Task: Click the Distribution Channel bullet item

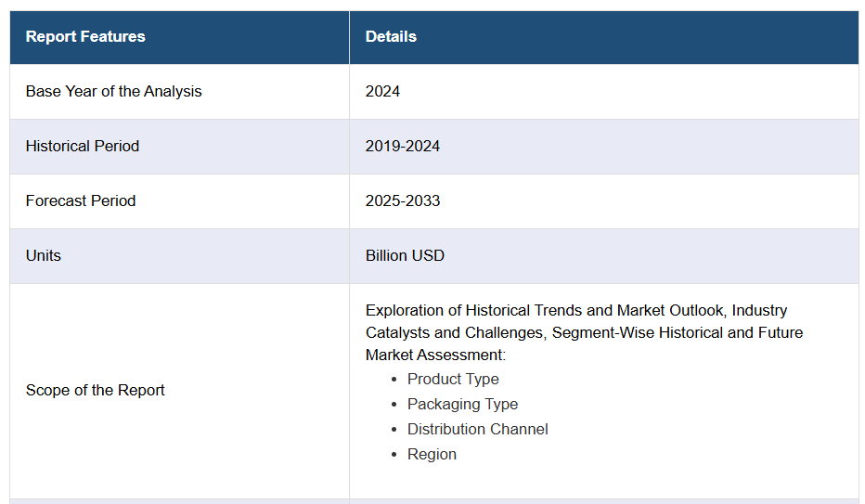Action: click(x=477, y=430)
